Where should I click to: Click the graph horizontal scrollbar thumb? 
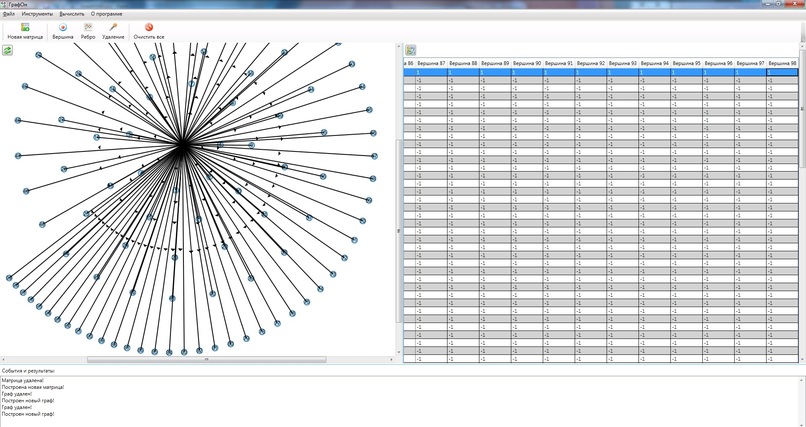[x=206, y=360]
